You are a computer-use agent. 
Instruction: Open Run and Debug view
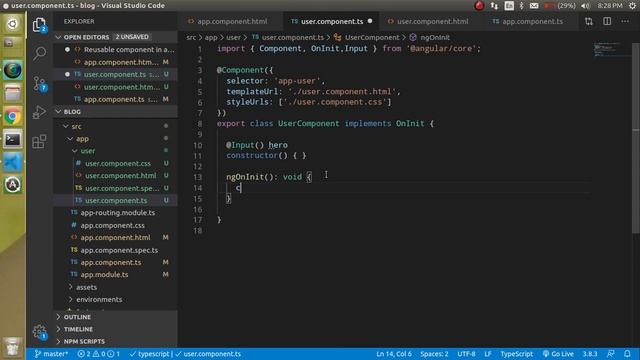(40, 112)
